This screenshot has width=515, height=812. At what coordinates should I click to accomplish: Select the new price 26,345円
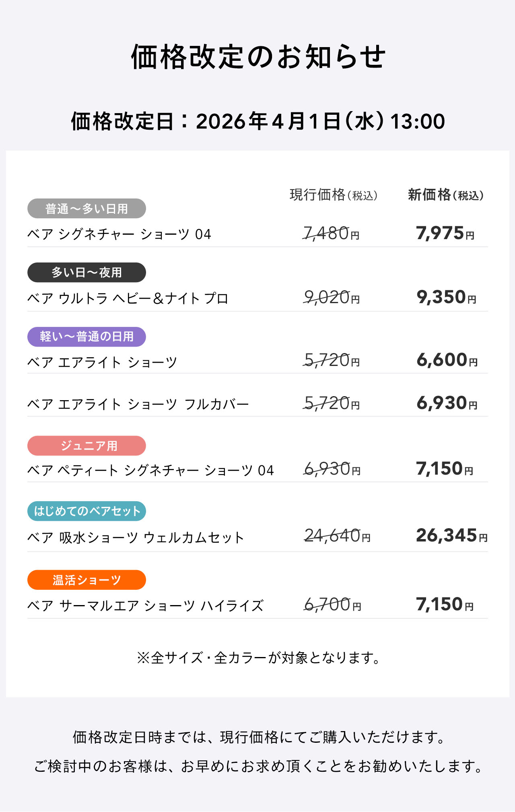point(451,535)
